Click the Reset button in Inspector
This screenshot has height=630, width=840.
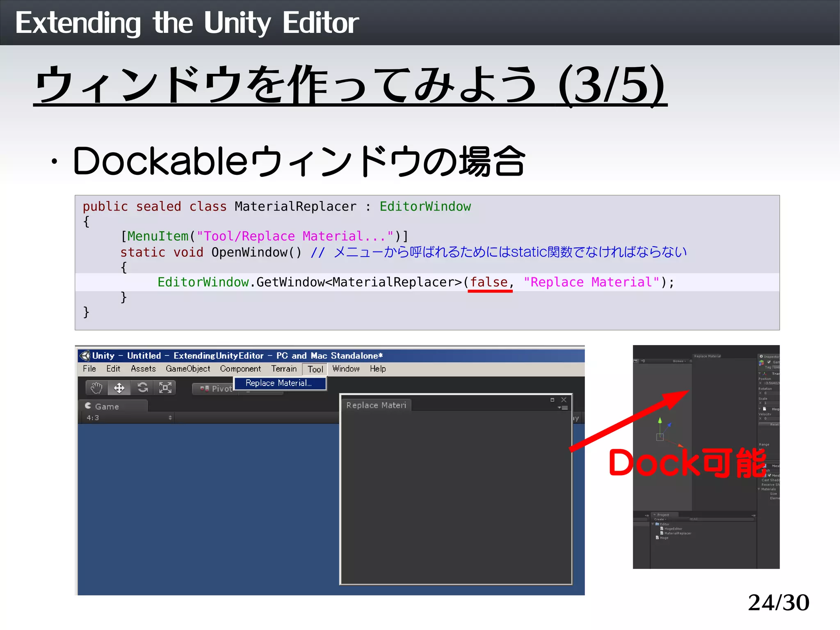[x=769, y=424]
